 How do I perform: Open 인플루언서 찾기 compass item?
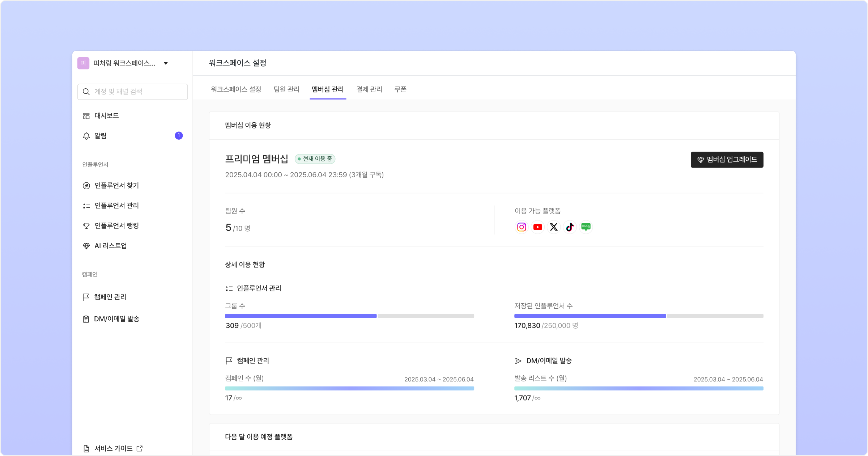point(116,185)
